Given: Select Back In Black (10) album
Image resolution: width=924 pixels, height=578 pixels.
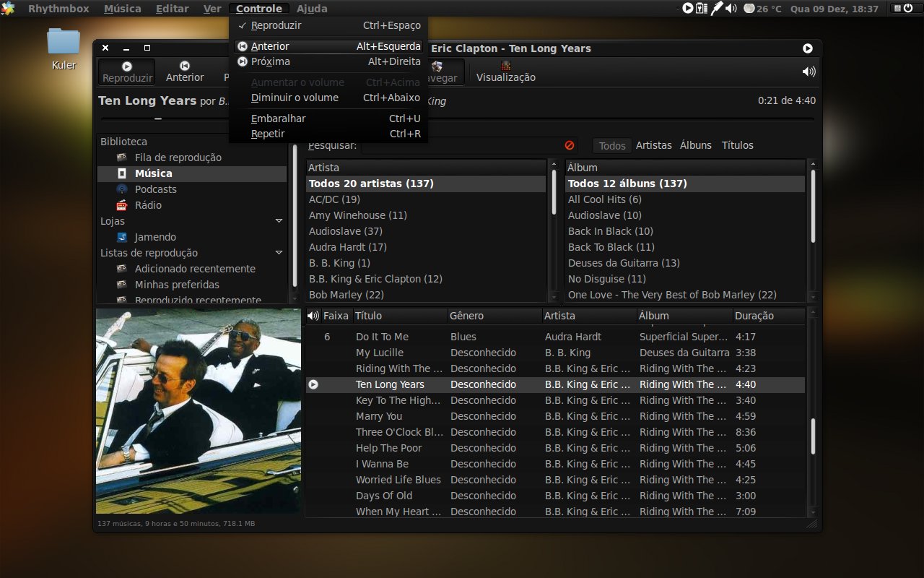Looking at the screenshot, I should pos(685,231).
